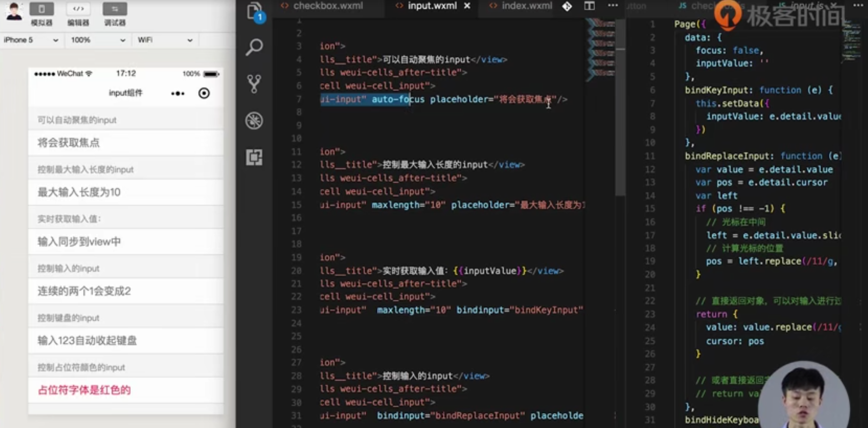Click bindinput="bindKeyInput" in the wxml code
868x428 pixels.
[x=520, y=310]
